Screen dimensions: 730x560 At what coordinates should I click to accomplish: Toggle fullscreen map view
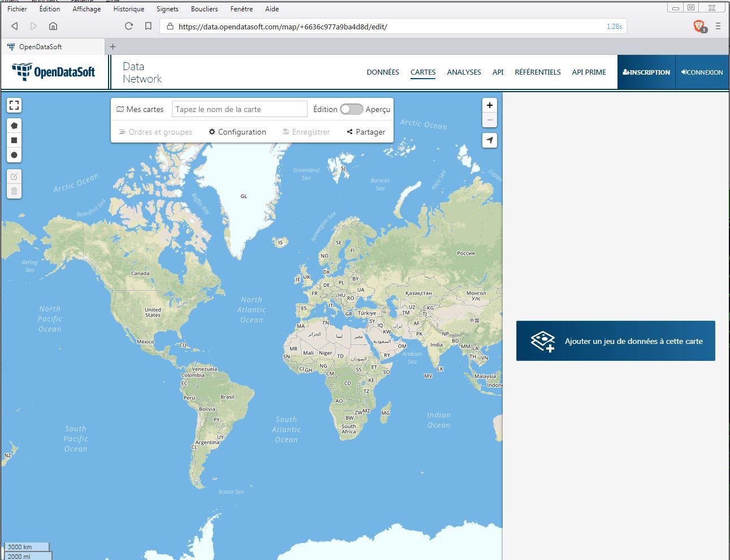(x=14, y=105)
